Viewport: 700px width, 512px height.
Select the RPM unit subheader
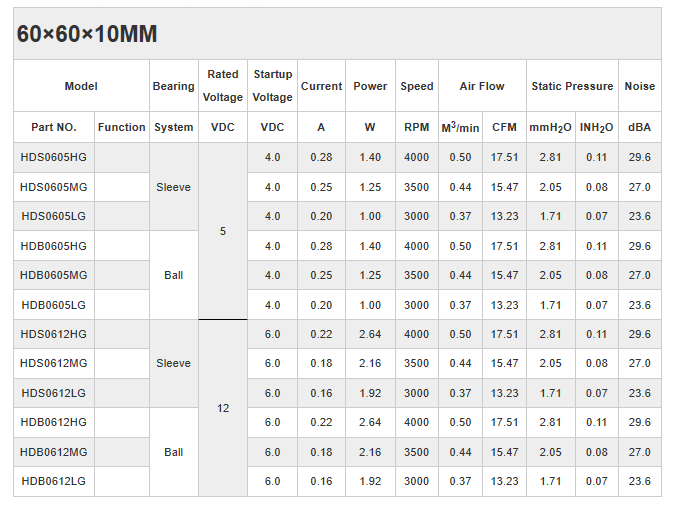click(x=417, y=127)
